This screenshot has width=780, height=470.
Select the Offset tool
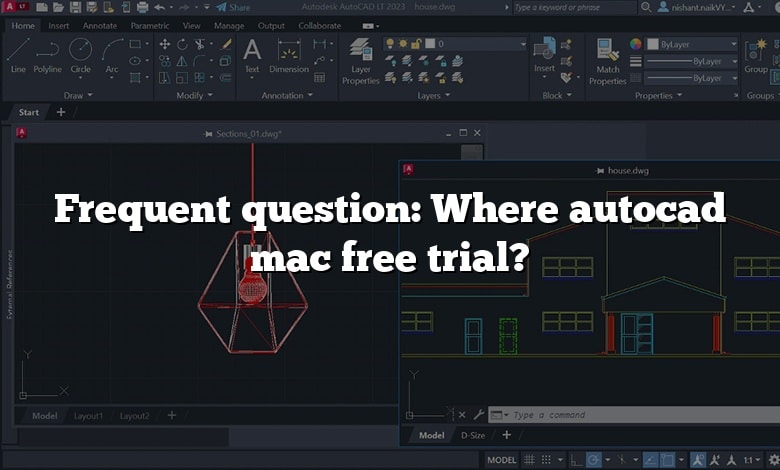225,78
